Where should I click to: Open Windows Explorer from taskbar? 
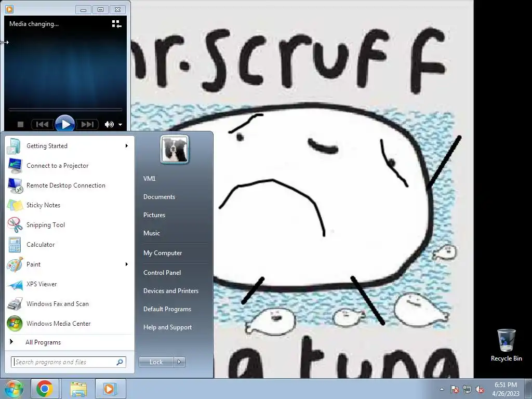[x=78, y=389]
